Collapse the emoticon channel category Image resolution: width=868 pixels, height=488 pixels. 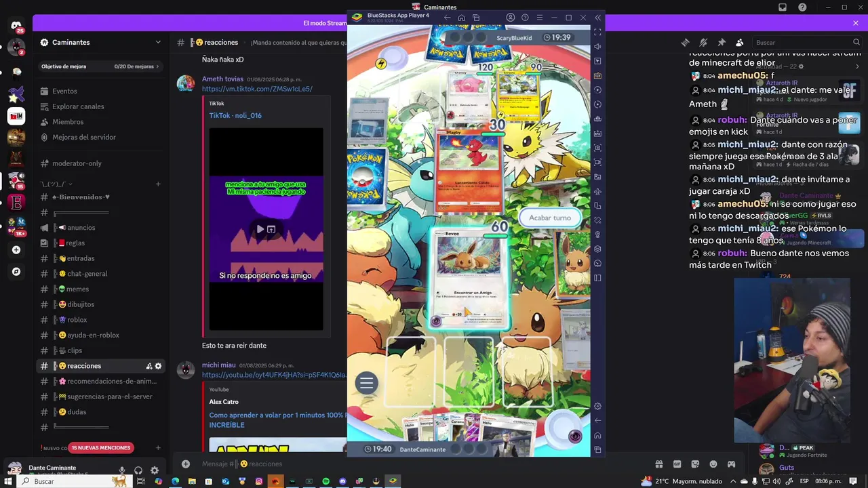pos(56,184)
